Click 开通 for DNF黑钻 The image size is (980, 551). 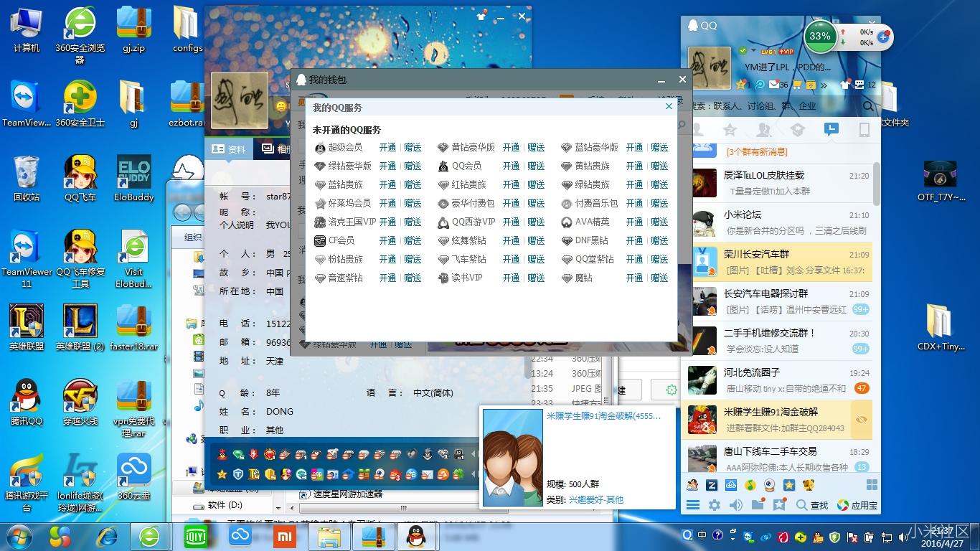(x=634, y=240)
